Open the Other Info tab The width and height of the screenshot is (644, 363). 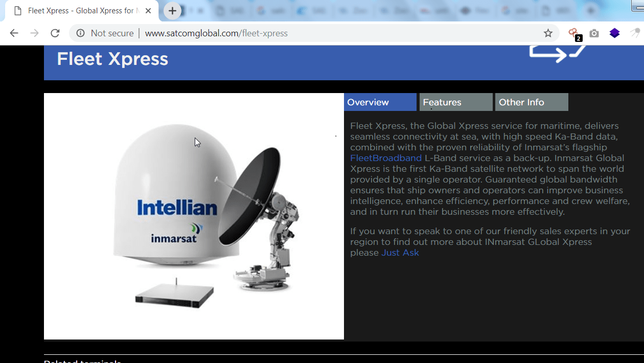click(x=531, y=102)
